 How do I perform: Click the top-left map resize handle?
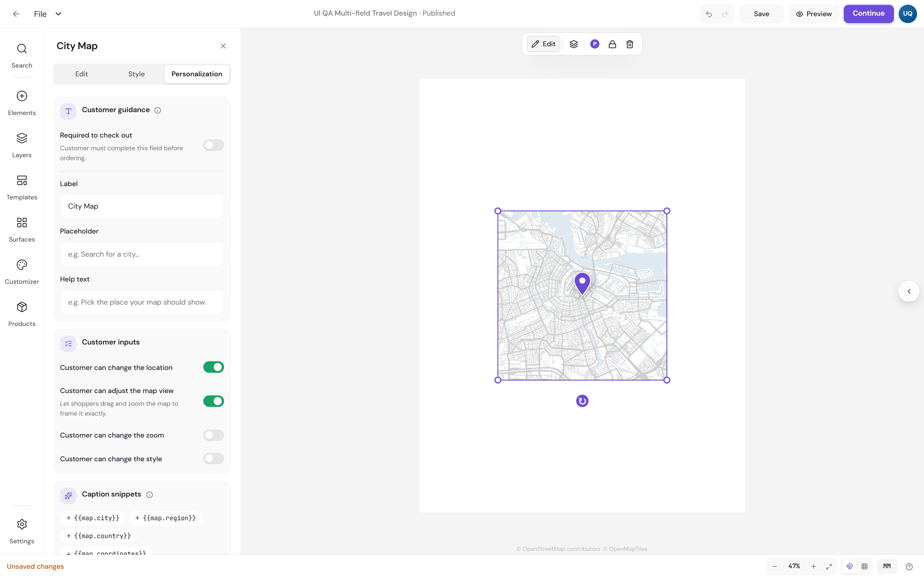[498, 211]
